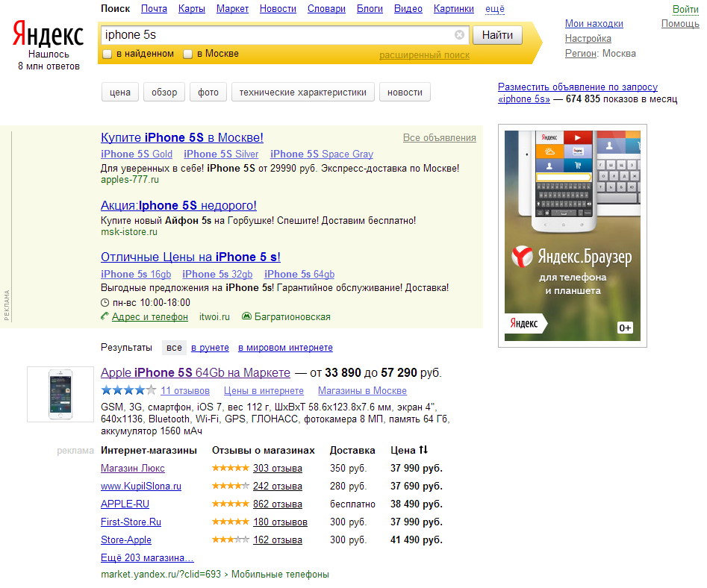
Task: Open the ad 'Акция:Iphone 5S недорого!'
Action: (x=178, y=205)
